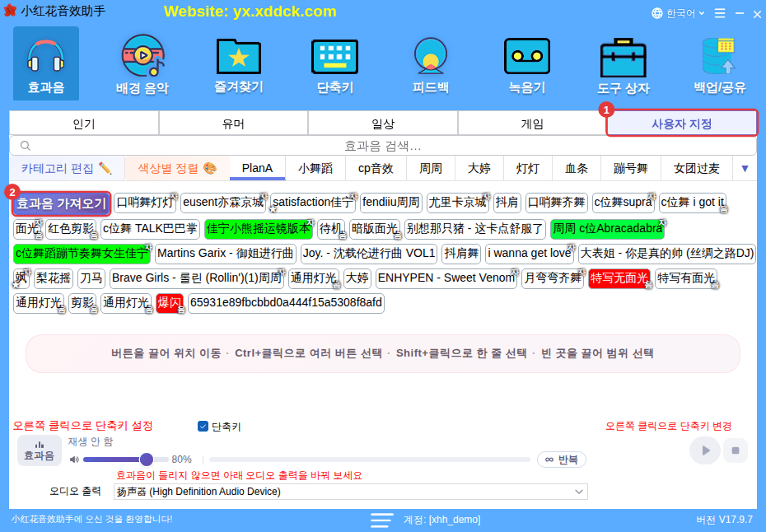
Task: Play the selected sound effect
Action: [x=704, y=450]
